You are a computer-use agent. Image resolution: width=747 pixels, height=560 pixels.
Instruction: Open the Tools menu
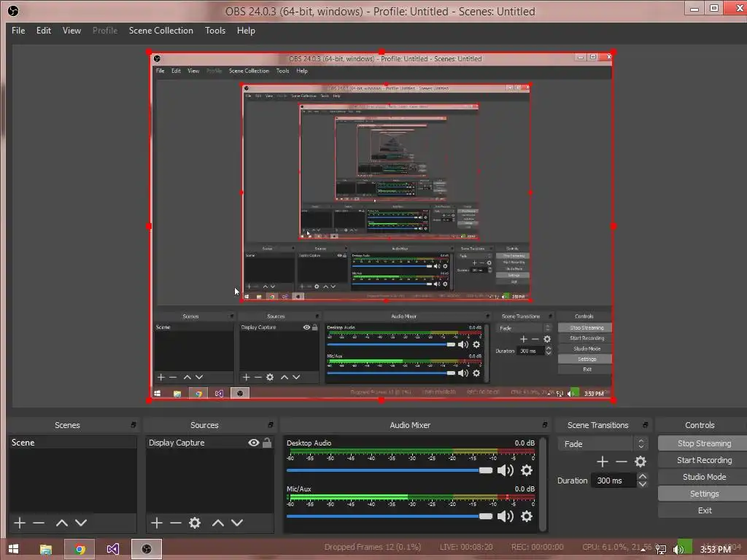[x=215, y=31]
